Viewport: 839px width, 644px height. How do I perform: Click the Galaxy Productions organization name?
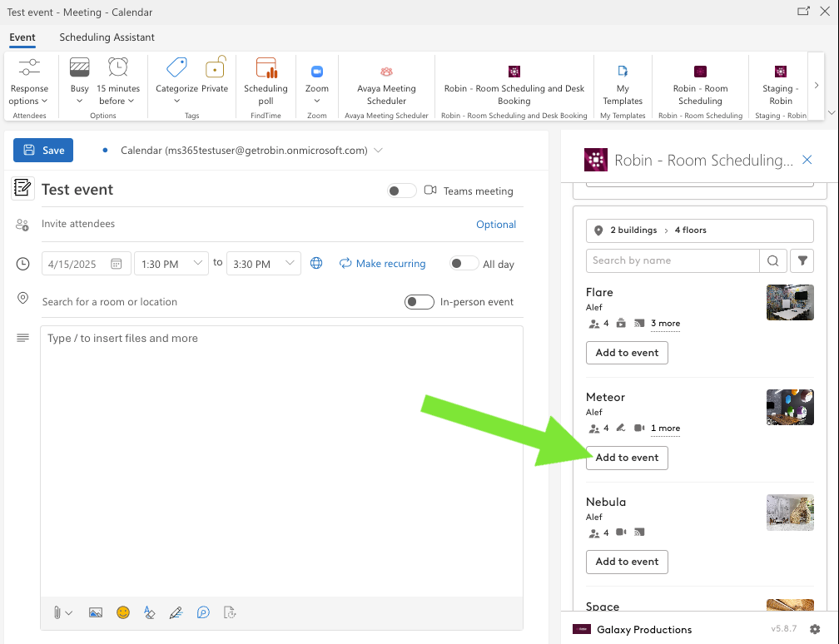644,630
